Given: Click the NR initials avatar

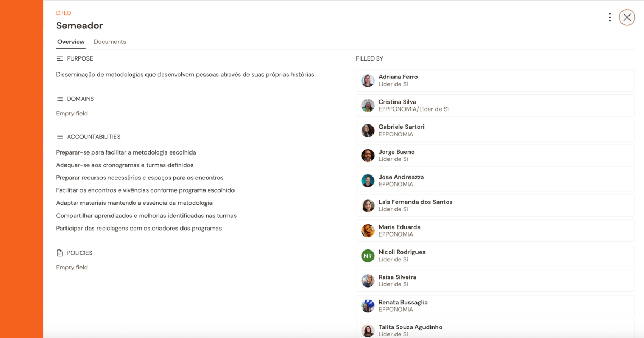Looking at the screenshot, I should point(368,256).
